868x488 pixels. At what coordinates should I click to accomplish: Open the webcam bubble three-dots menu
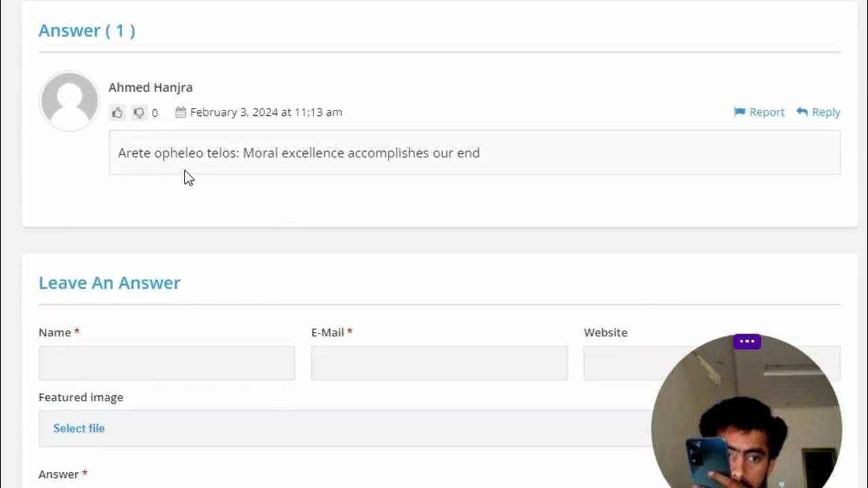pos(747,341)
